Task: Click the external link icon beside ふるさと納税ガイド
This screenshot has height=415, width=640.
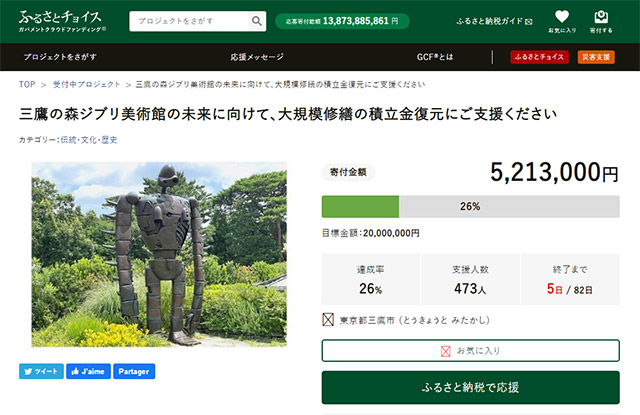Action: [x=529, y=22]
